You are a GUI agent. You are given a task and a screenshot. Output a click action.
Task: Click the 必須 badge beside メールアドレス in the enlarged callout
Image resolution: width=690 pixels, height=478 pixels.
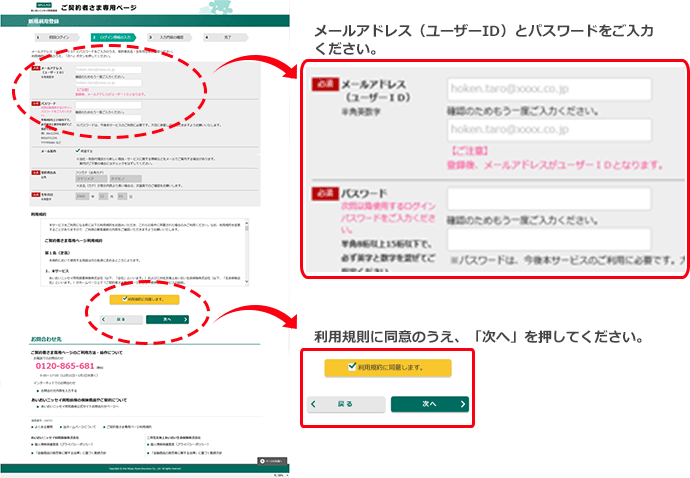[325, 87]
